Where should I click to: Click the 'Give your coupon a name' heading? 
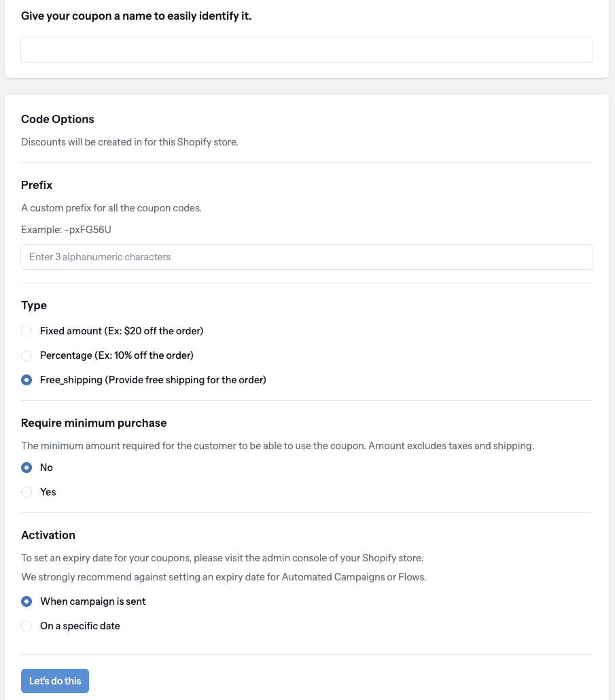[x=136, y=16]
